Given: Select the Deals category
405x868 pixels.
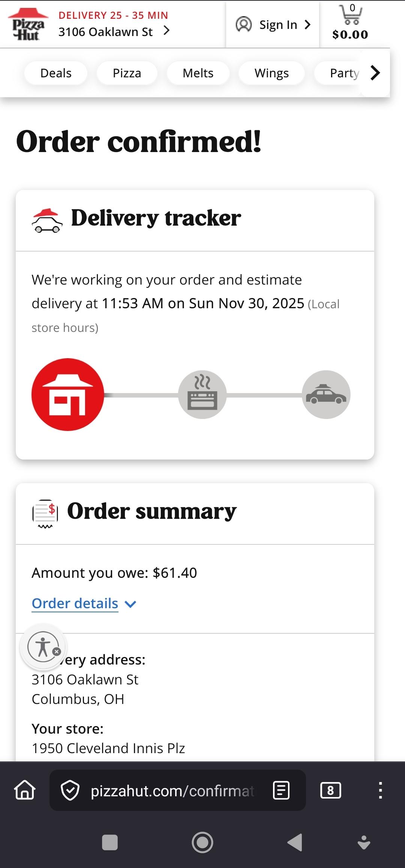Looking at the screenshot, I should [56, 73].
